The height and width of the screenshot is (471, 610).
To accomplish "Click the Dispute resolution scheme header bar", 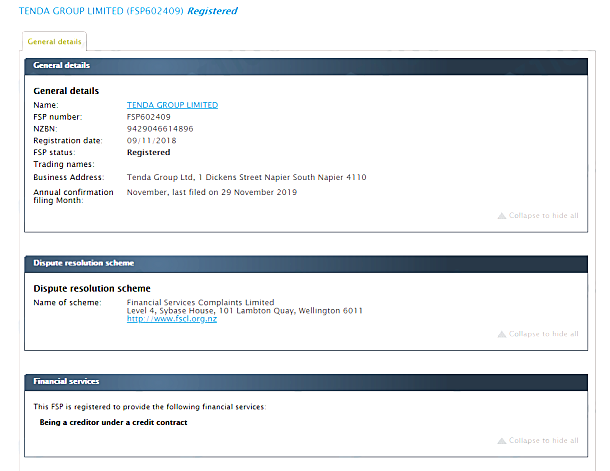I will pyautogui.click(x=306, y=264).
